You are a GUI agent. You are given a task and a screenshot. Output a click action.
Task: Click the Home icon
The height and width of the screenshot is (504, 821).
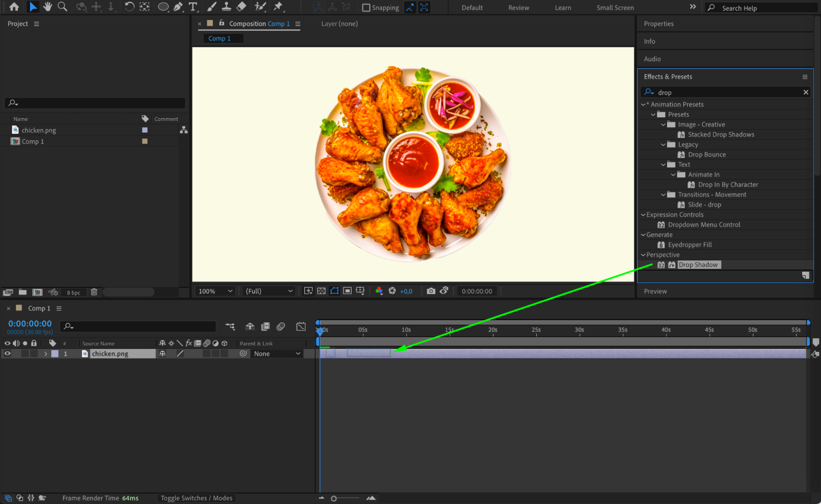[14, 7]
